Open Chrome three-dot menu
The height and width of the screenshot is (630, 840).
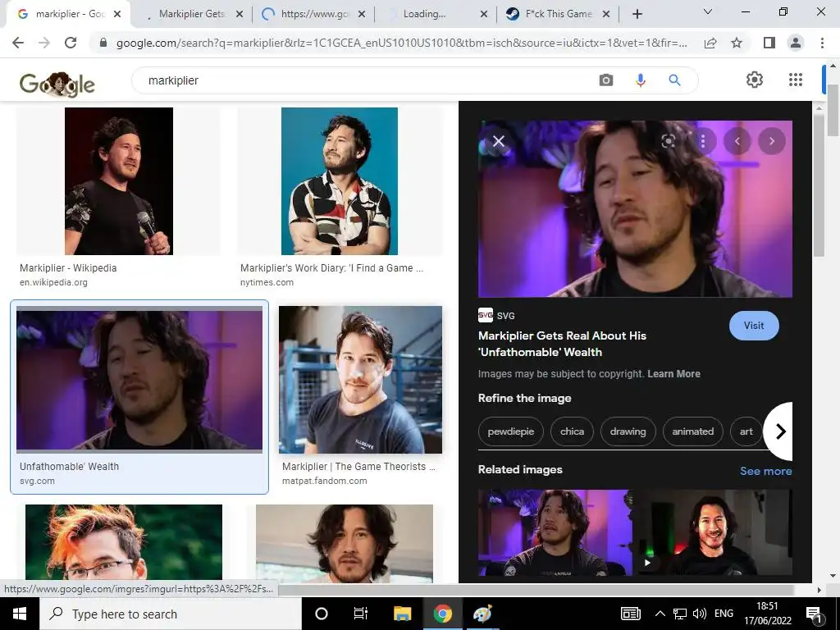coord(822,43)
